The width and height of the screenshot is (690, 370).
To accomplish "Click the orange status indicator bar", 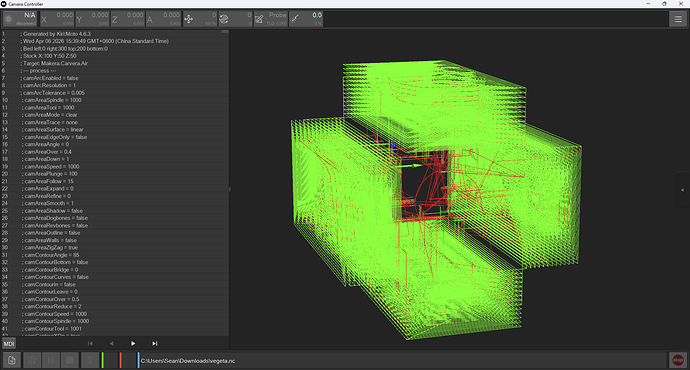I will (120, 360).
